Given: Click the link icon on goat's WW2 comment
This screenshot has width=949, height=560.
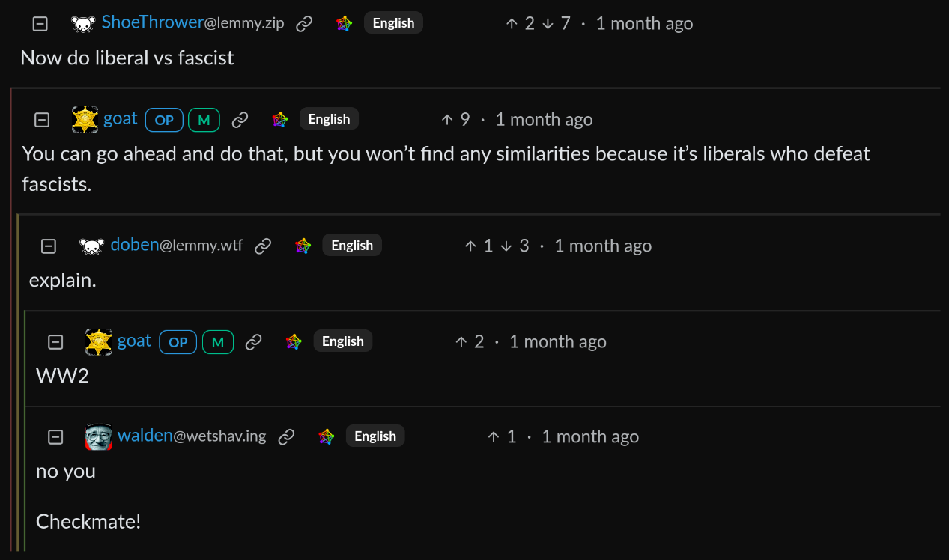Looking at the screenshot, I should coord(254,342).
